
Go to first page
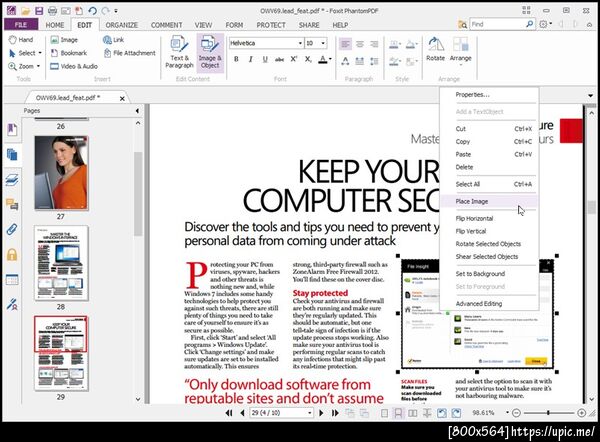point(229,413)
